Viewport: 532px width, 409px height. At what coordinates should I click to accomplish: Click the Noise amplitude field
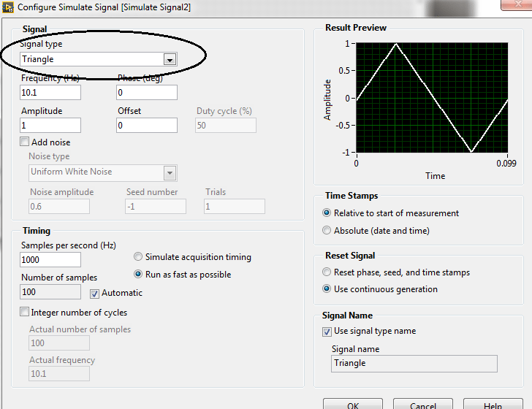[x=59, y=206]
